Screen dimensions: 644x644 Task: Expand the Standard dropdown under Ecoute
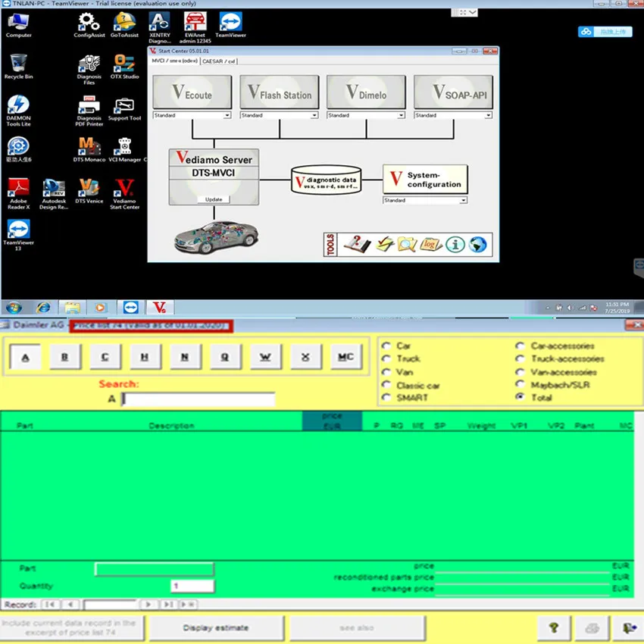tap(227, 115)
